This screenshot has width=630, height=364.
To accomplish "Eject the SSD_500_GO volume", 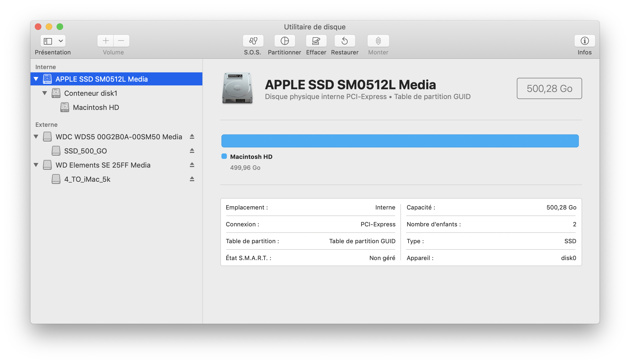I will point(192,151).
